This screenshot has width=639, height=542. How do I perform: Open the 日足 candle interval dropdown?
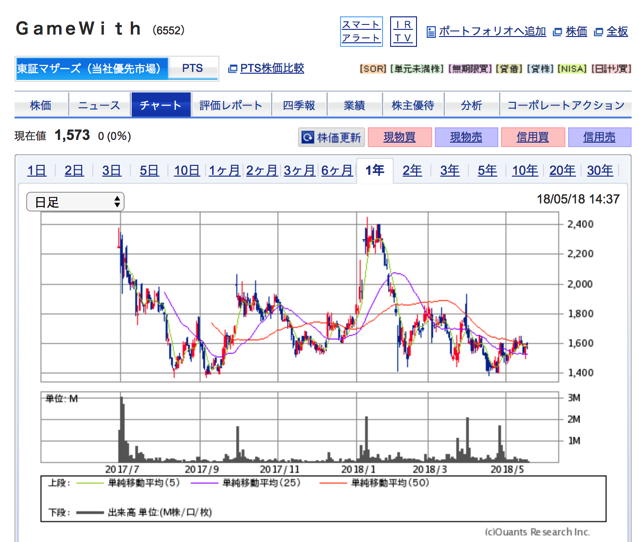point(75,202)
